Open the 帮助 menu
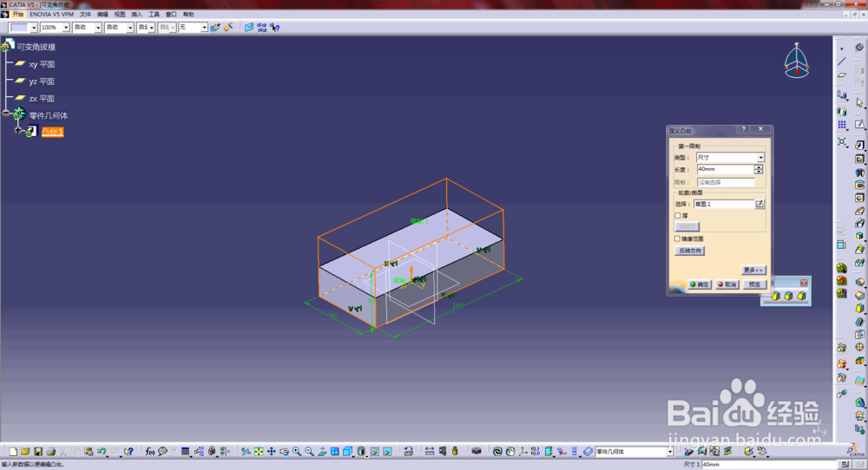This screenshot has height=470, width=868. [x=188, y=14]
